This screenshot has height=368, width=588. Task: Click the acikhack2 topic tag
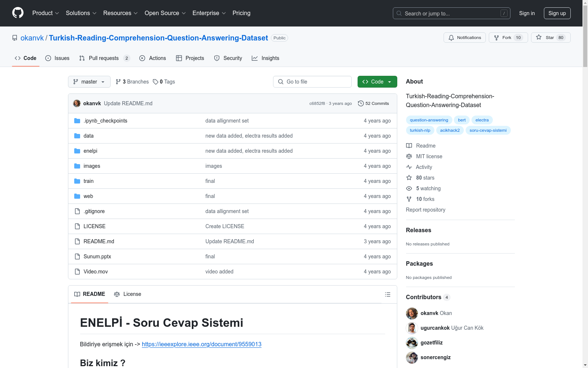[x=450, y=130]
